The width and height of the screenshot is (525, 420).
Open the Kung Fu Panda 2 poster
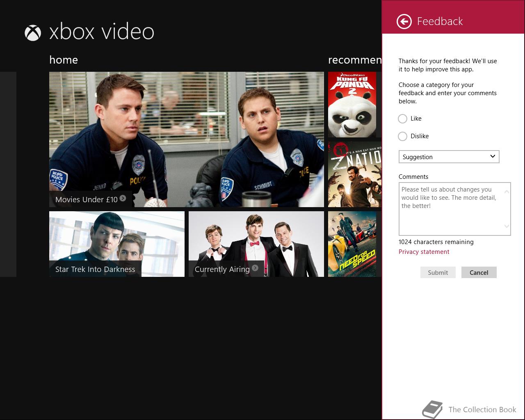(x=352, y=105)
